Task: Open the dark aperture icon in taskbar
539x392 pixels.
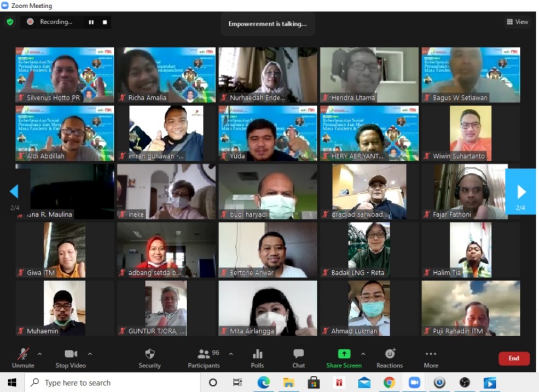Action: point(465,382)
